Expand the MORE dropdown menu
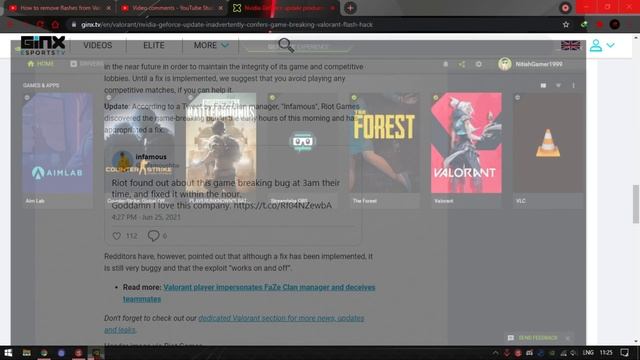 pyautogui.click(x=211, y=45)
